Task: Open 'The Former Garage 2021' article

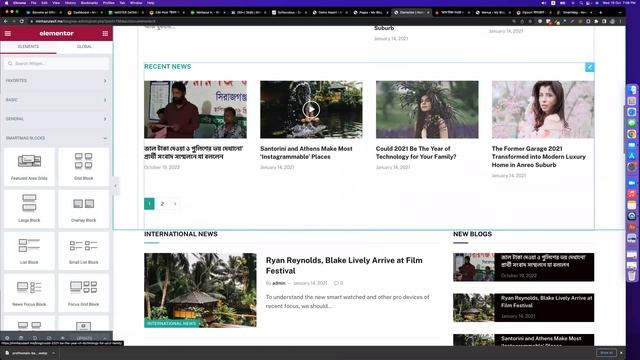Action: [x=539, y=157]
